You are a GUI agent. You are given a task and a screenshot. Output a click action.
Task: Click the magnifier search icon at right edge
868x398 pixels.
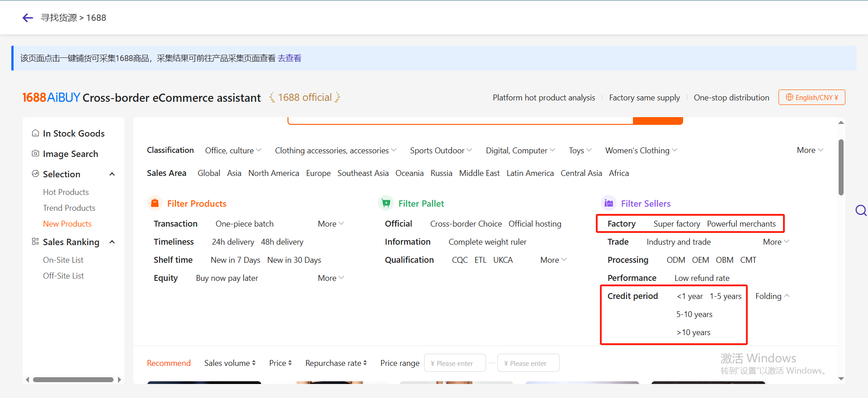coord(861,210)
